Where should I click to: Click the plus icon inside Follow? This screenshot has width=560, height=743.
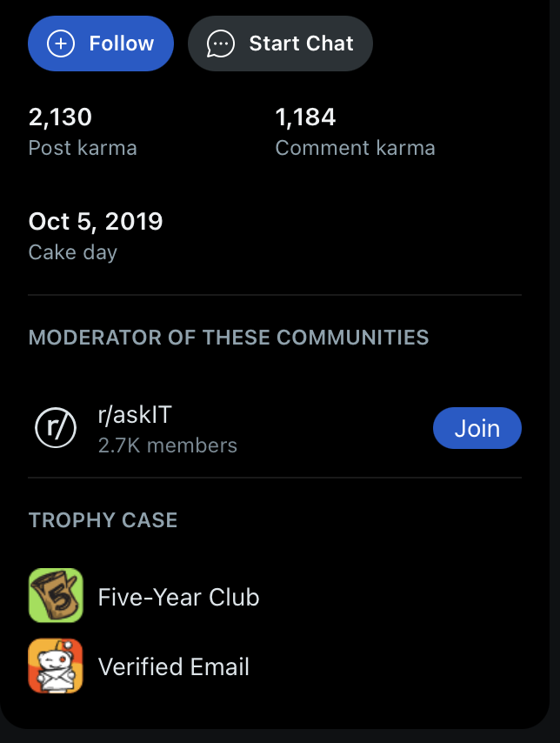(61, 44)
